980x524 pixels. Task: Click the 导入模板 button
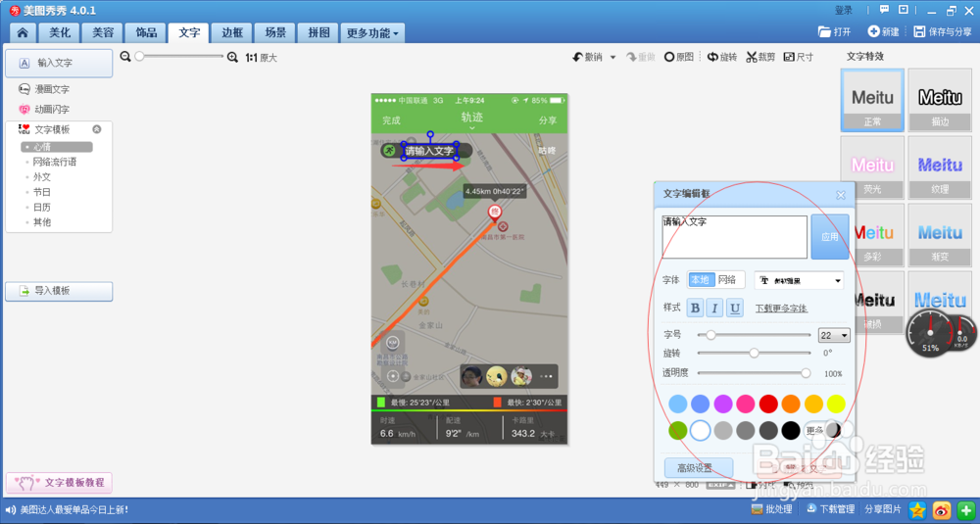(59, 291)
